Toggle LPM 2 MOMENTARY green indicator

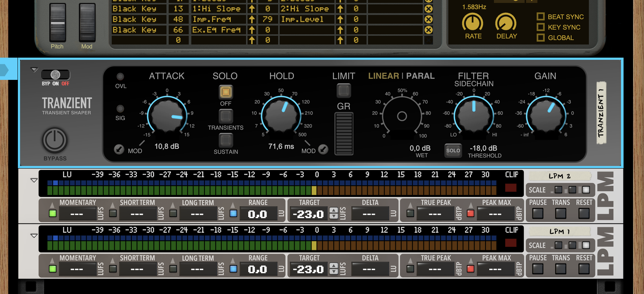tap(53, 213)
